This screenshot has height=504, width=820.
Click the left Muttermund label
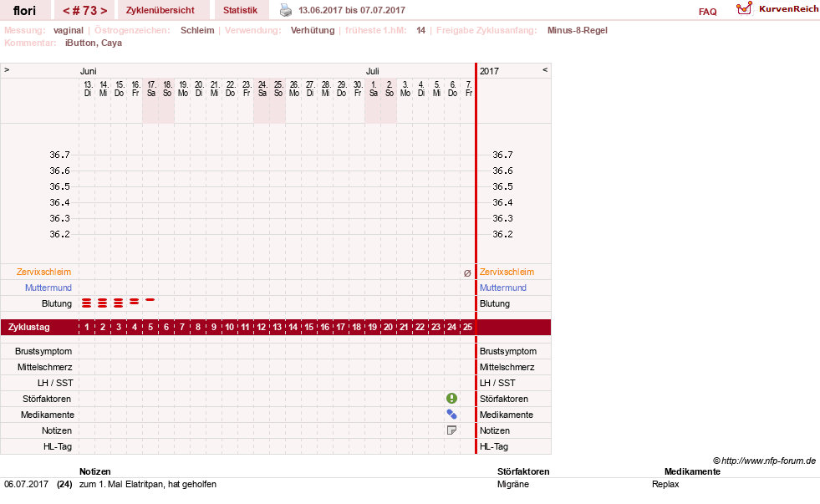coord(48,288)
